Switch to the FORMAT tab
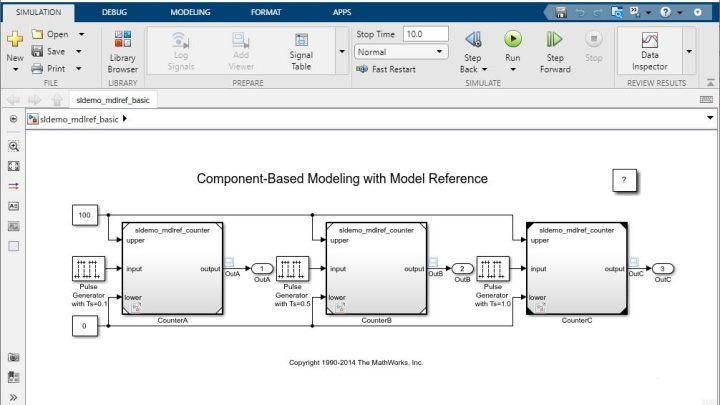720x405 pixels. (x=266, y=12)
